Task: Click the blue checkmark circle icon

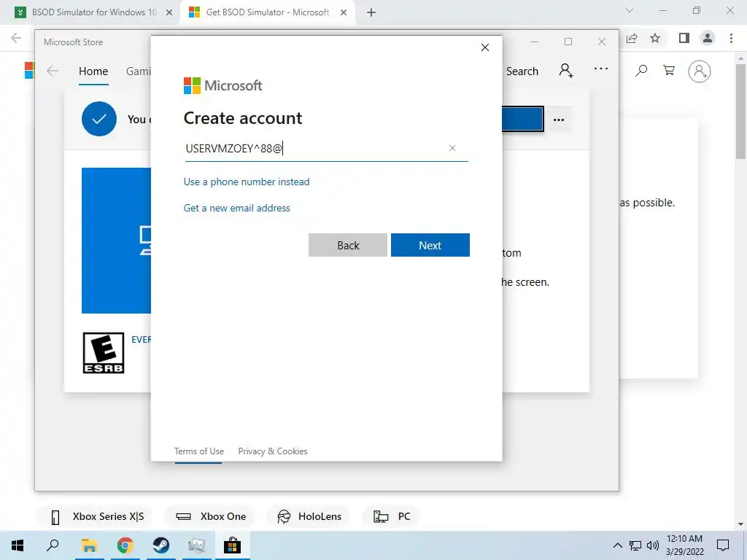Action: pos(99,119)
